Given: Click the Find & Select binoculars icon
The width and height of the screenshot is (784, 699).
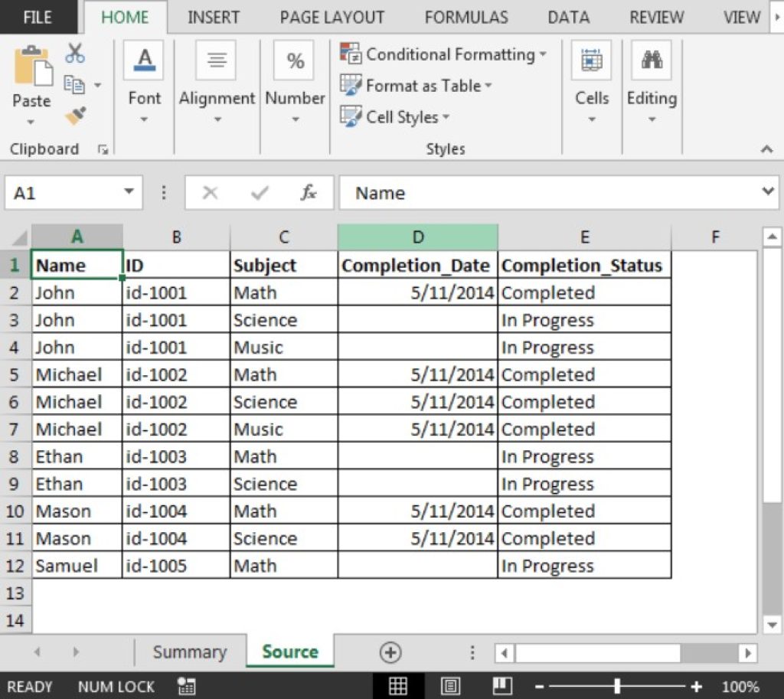Looking at the screenshot, I should click(652, 59).
